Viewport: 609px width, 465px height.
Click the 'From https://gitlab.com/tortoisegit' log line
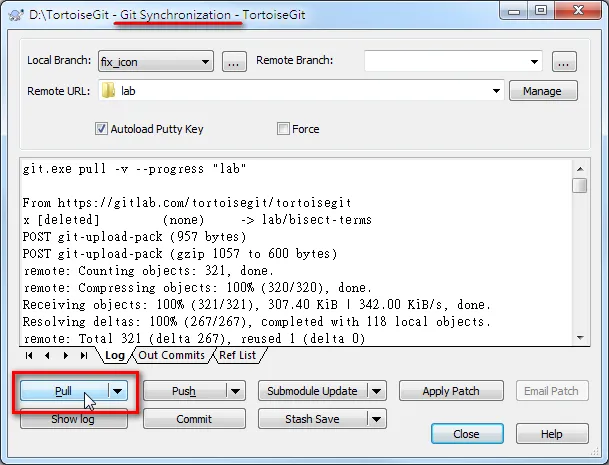click(187, 203)
